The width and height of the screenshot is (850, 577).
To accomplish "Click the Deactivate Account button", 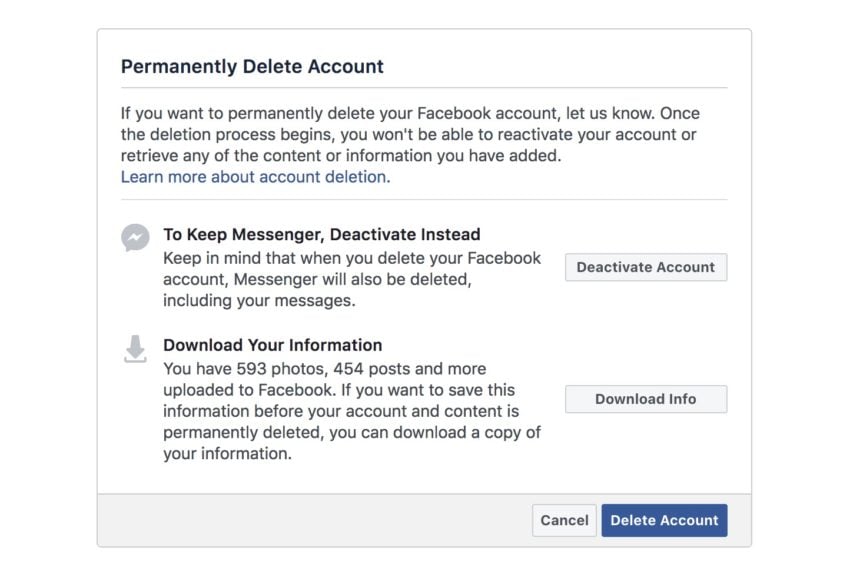I will (x=646, y=267).
